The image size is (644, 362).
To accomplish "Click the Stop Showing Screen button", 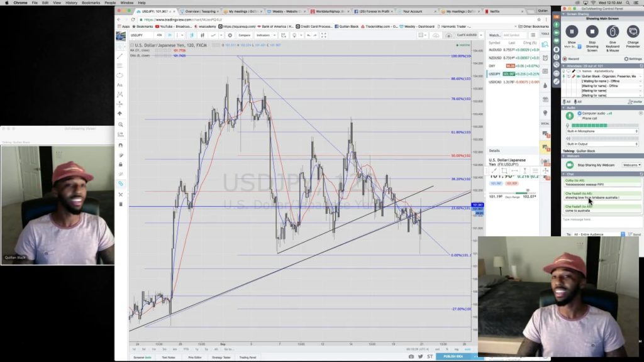I will coord(592,31).
